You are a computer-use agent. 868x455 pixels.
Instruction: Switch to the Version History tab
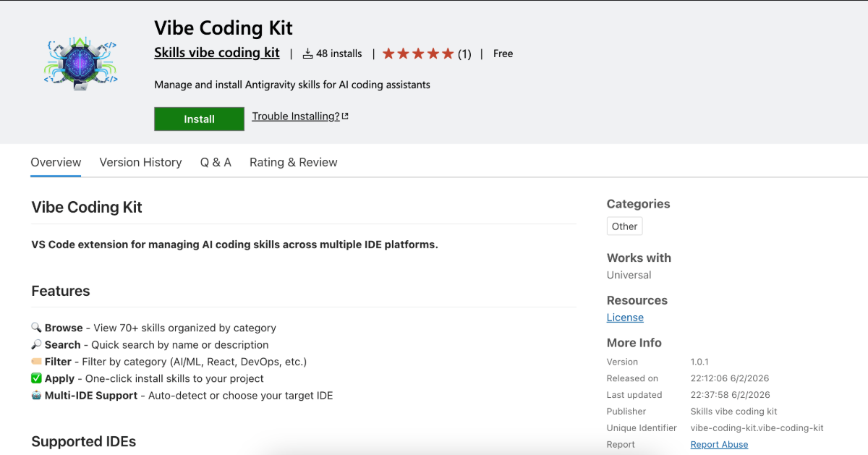click(x=140, y=162)
